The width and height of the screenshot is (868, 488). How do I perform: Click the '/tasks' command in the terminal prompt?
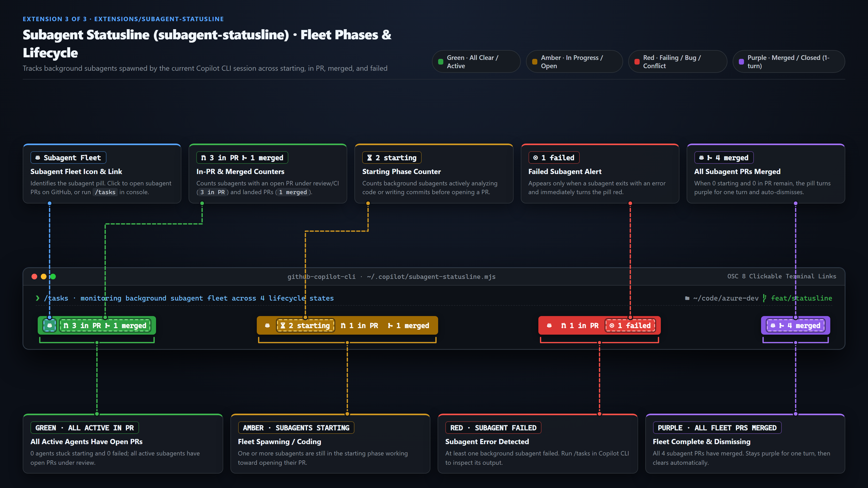point(56,298)
